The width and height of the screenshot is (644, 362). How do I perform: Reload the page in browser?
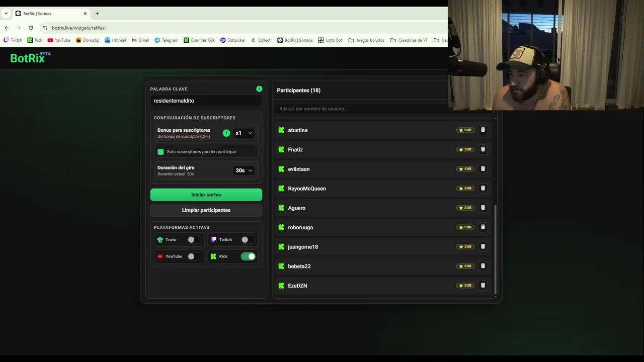tap(31, 28)
